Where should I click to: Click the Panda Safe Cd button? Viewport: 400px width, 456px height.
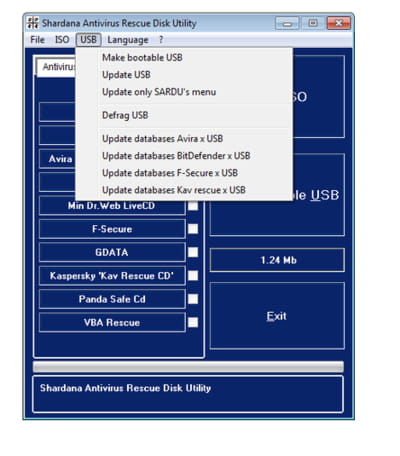pos(112,299)
